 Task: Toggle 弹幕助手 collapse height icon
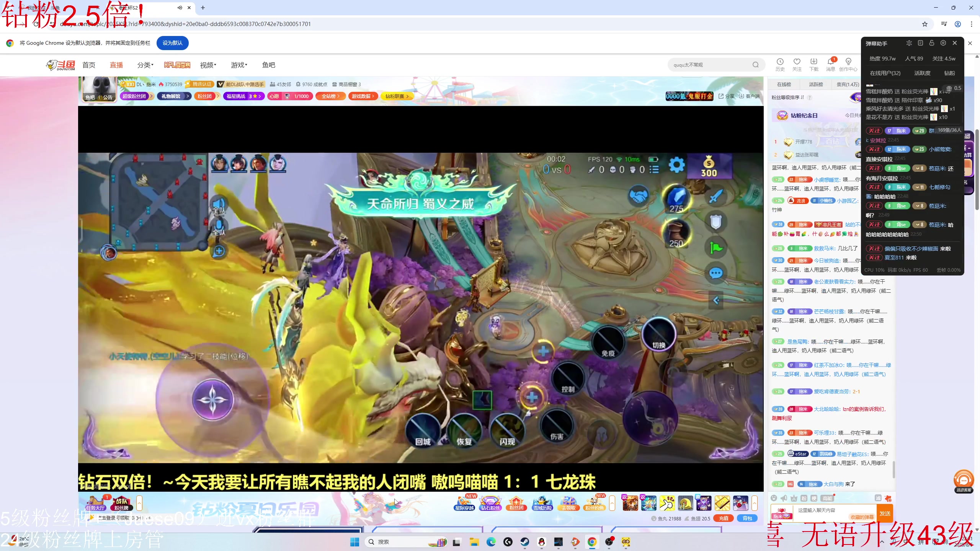tap(909, 43)
